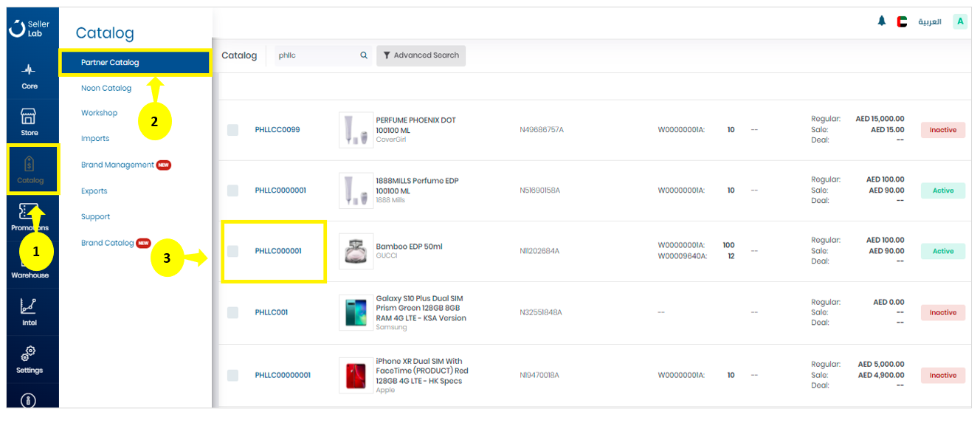Click sale price AED 4,900.00

tap(881, 375)
